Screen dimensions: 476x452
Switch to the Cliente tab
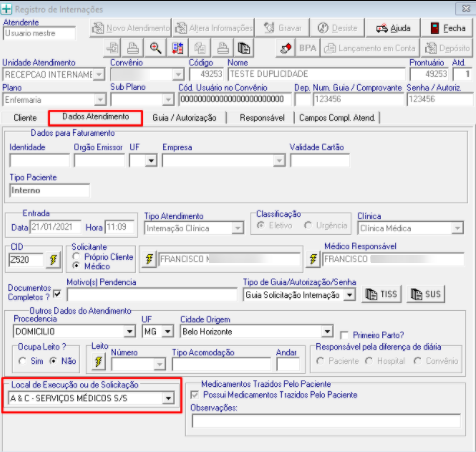(25, 118)
